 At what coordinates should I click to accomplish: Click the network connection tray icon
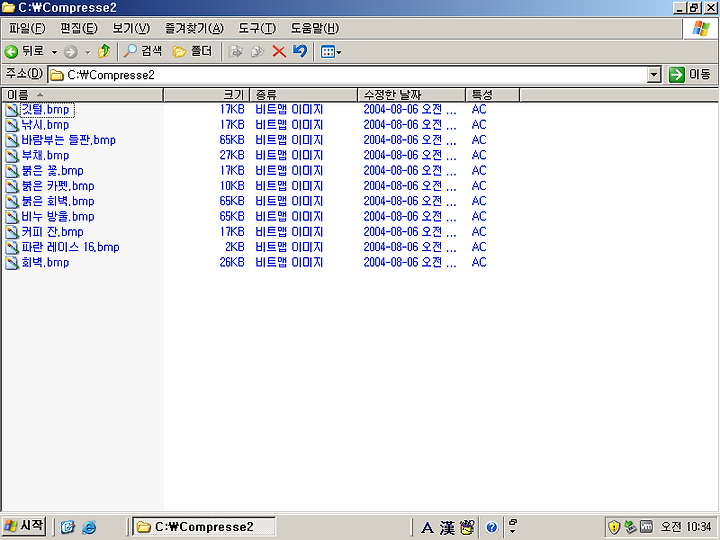(630, 527)
